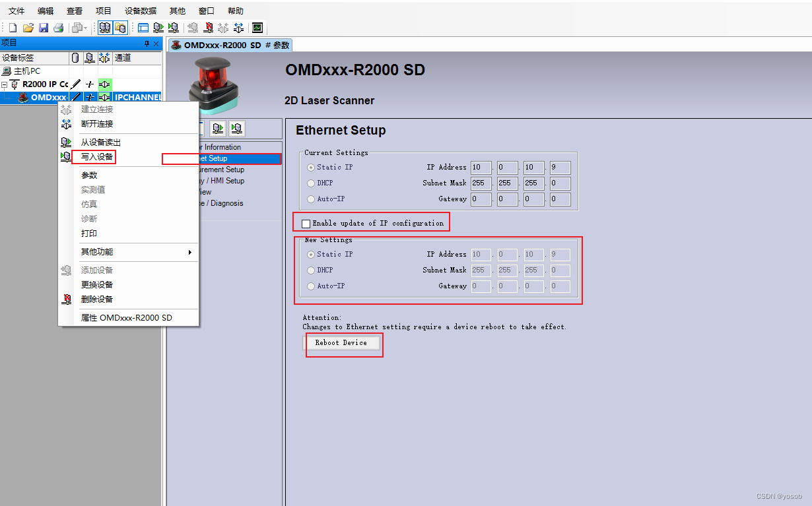This screenshot has width=812, height=506.
Task: Select Auto-IP radio in New Settings
Action: point(311,286)
